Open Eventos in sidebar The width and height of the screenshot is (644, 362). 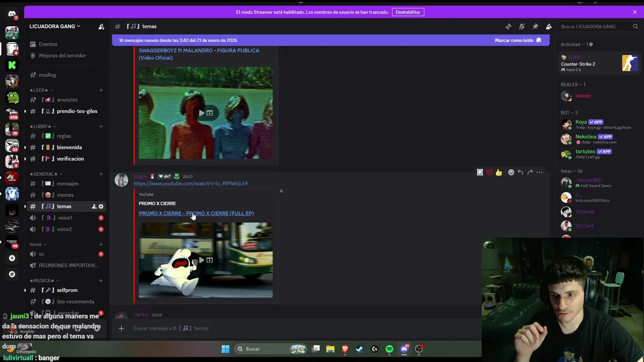(66, 44)
